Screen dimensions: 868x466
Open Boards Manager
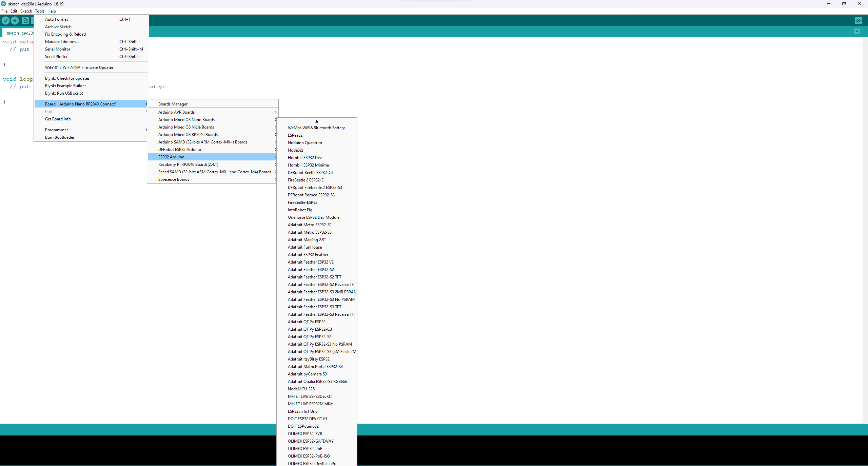[x=174, y=104]
